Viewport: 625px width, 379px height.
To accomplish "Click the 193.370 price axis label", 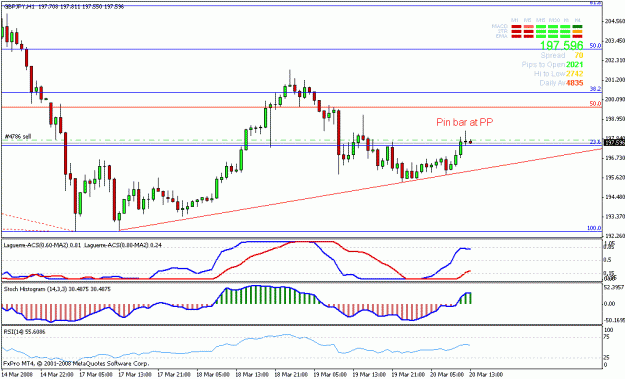I will click(615, 216).
